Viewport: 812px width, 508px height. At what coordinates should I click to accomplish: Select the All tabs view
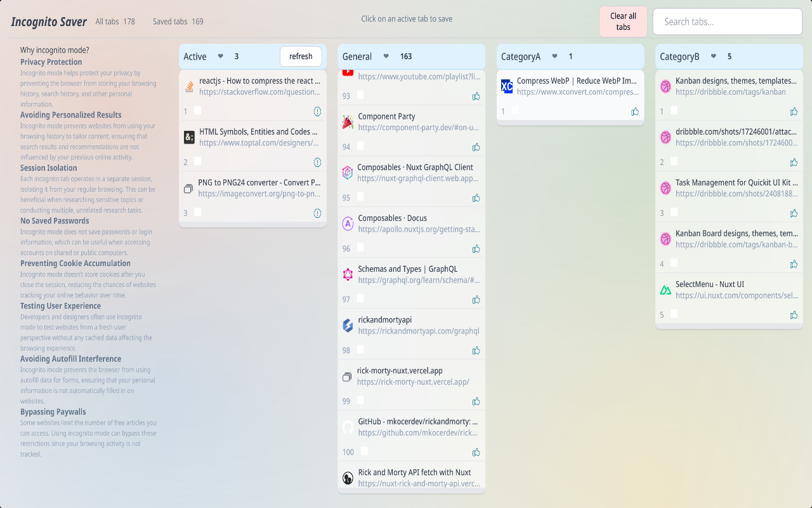click(108, 21)
